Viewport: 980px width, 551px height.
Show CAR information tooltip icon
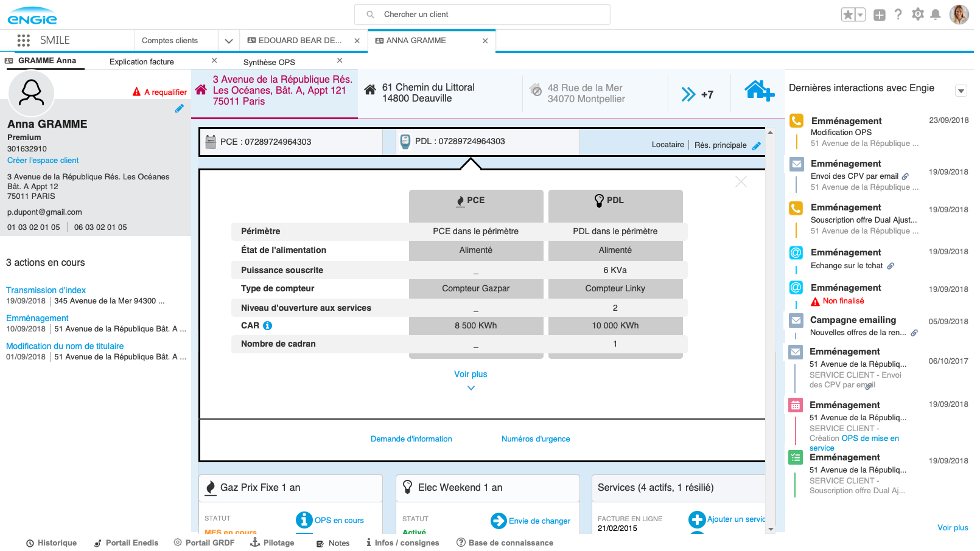268,326
